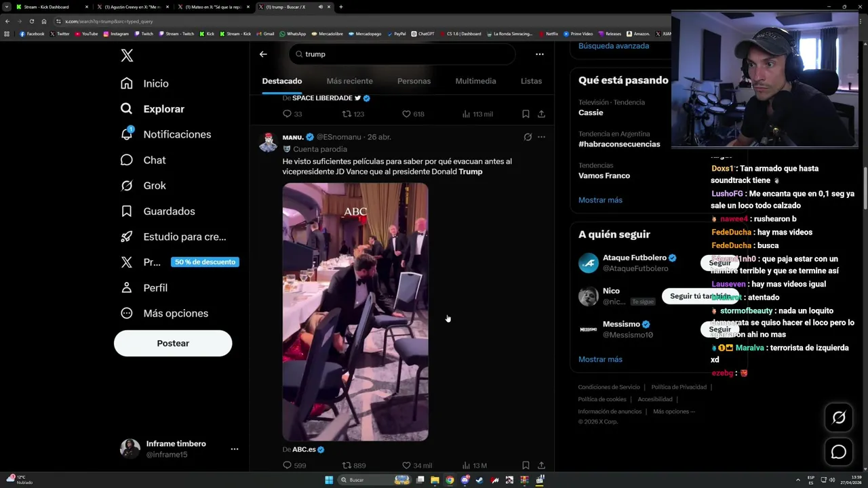This screenshot has height=488, width=868.
Task: Open MANU. profile avatar
Action: (269, 142)
